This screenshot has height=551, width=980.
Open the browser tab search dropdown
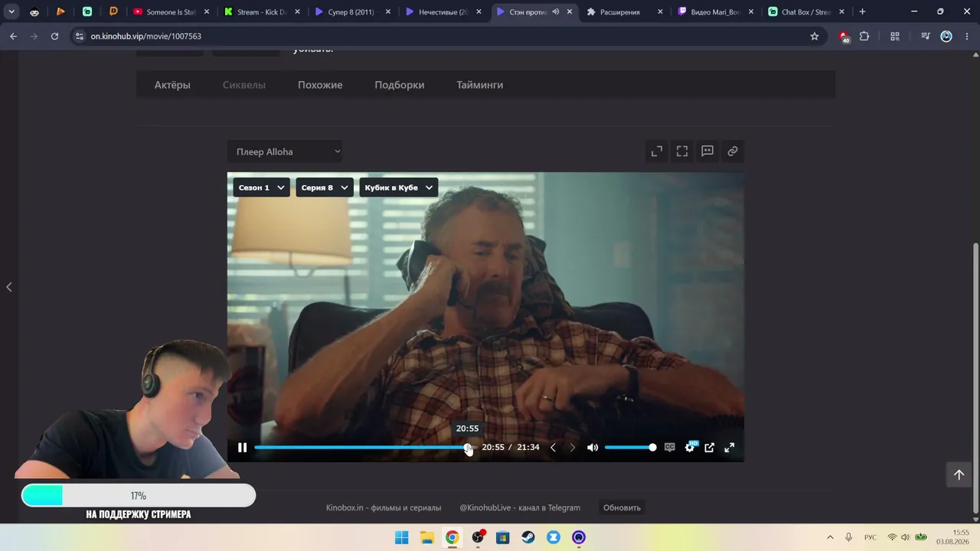point(11,11)
